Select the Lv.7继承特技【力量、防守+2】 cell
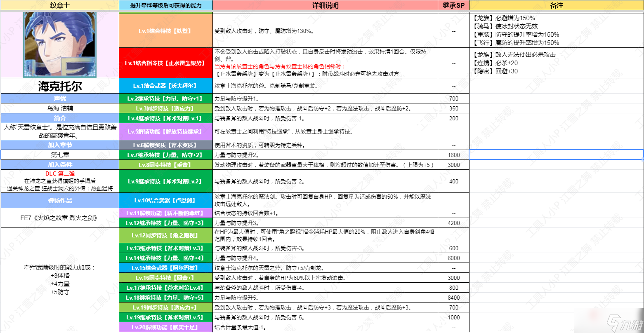644x333 pixels. click(166, 155)
